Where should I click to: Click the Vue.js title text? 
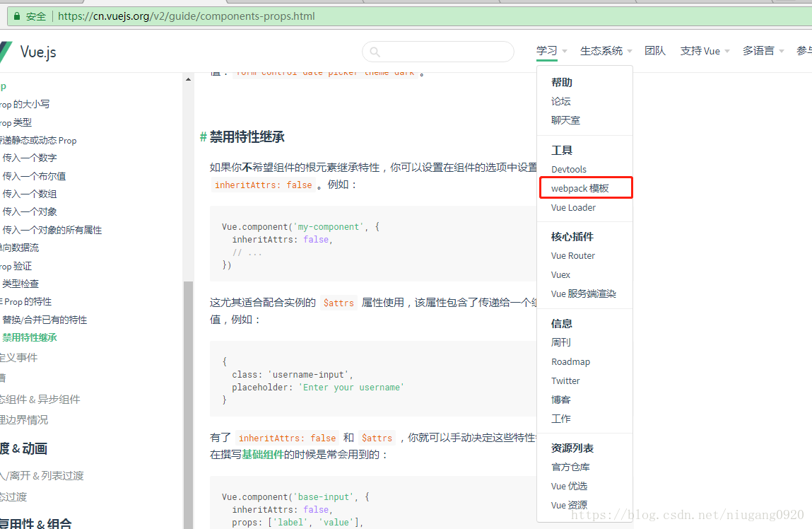coord(38,52)
